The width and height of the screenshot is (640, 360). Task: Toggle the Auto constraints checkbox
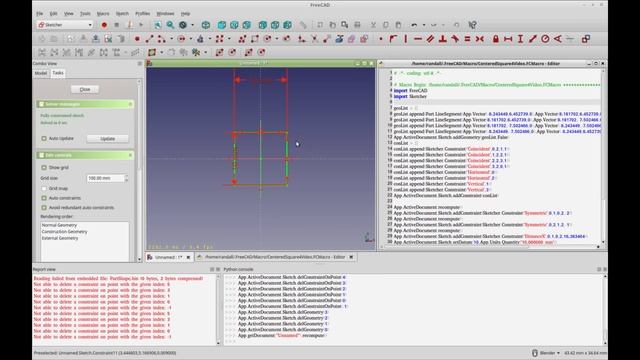pyautogui.click(x=44, y=198)
